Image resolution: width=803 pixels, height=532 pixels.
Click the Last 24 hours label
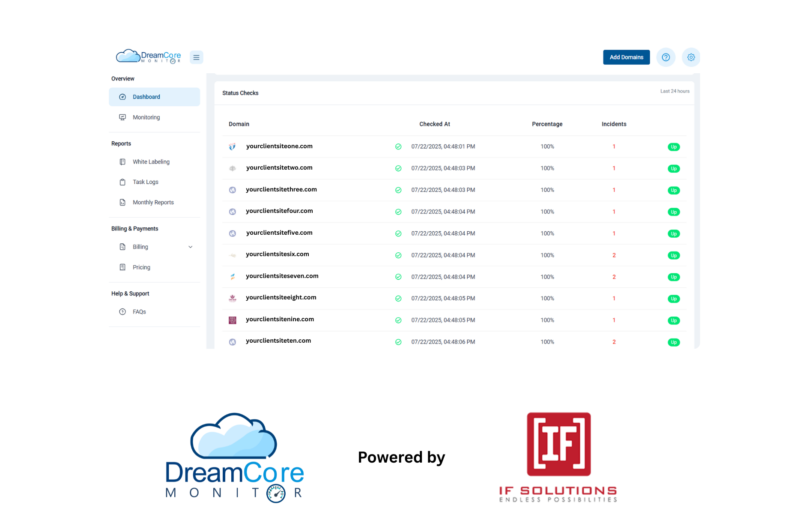coord(675,91)
